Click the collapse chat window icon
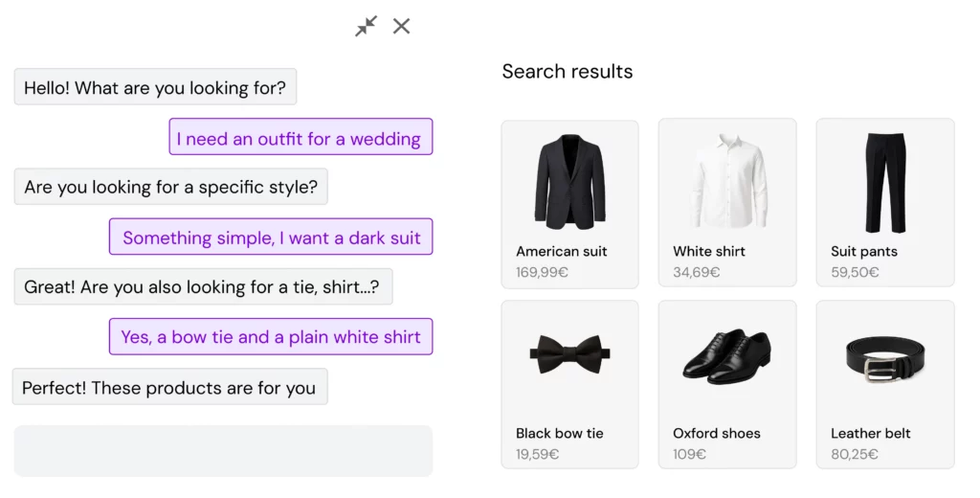Screen dimensions: 980x498 pyautogui.click(x=366, y=27)
